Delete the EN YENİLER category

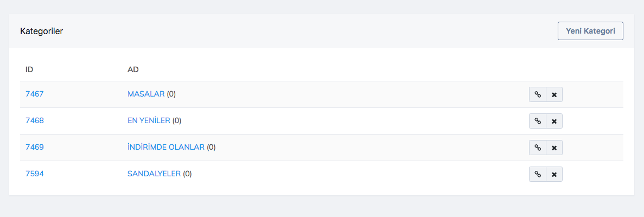tap(554, 121)
